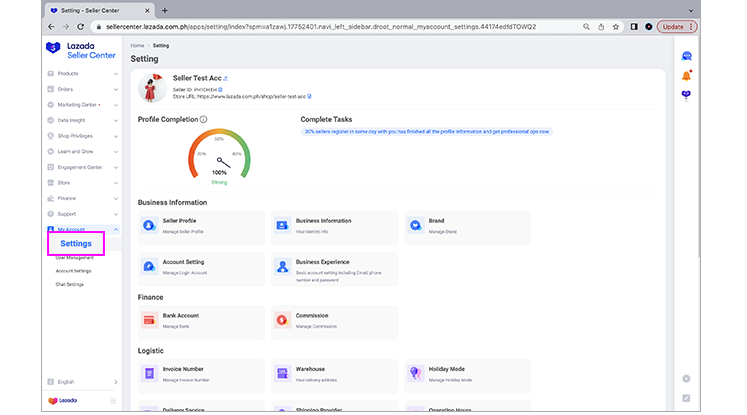Open the notifications bell icon
This screenshot has height=415, width=747.
(x=686, y=75)
